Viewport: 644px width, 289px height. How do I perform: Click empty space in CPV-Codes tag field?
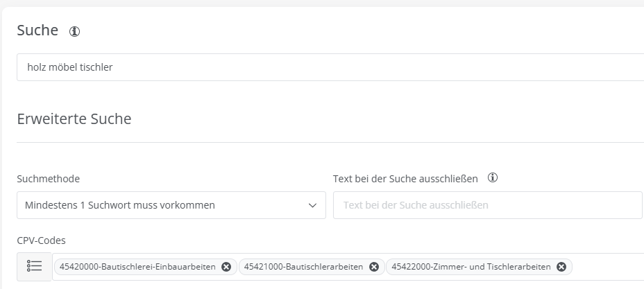[607, 267]
